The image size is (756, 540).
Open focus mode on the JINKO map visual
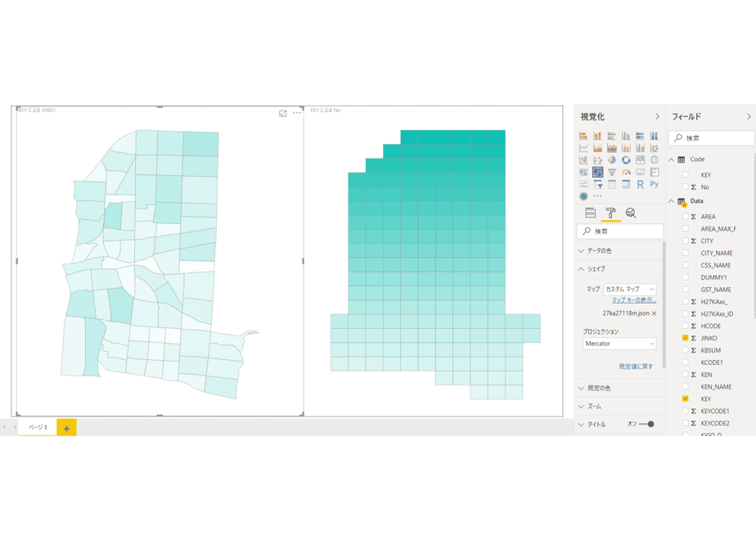click(x=283, y=113)
